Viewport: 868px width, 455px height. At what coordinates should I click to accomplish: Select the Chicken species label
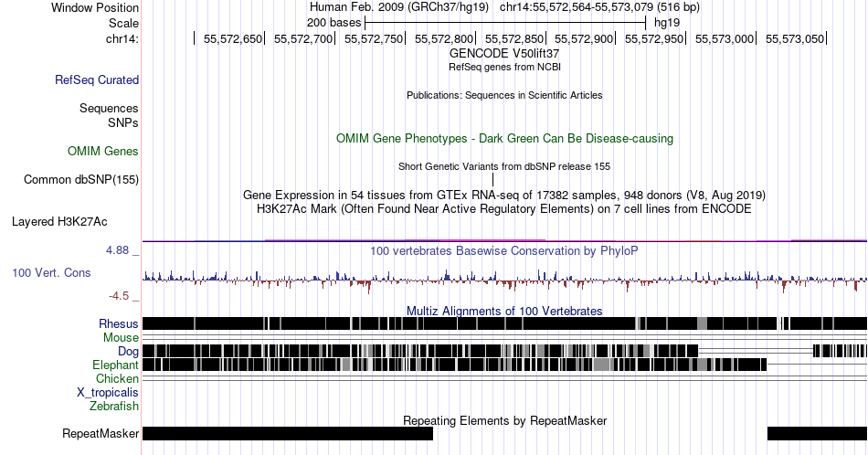point(117,378)
